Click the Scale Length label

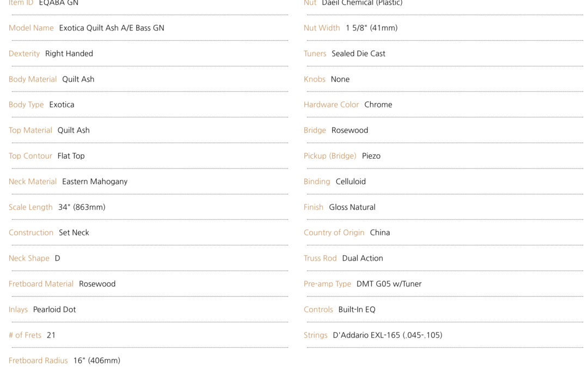30,207
